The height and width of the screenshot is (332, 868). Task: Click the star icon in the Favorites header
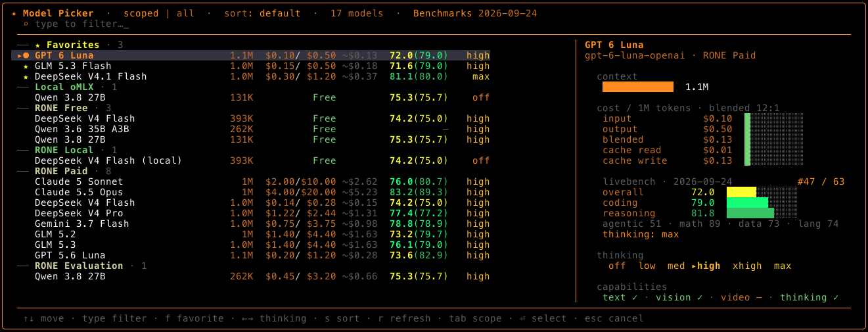pos(38,45)
